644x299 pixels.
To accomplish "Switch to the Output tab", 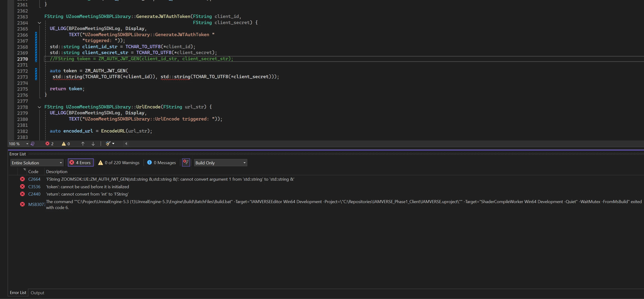I will coord(37,293).
